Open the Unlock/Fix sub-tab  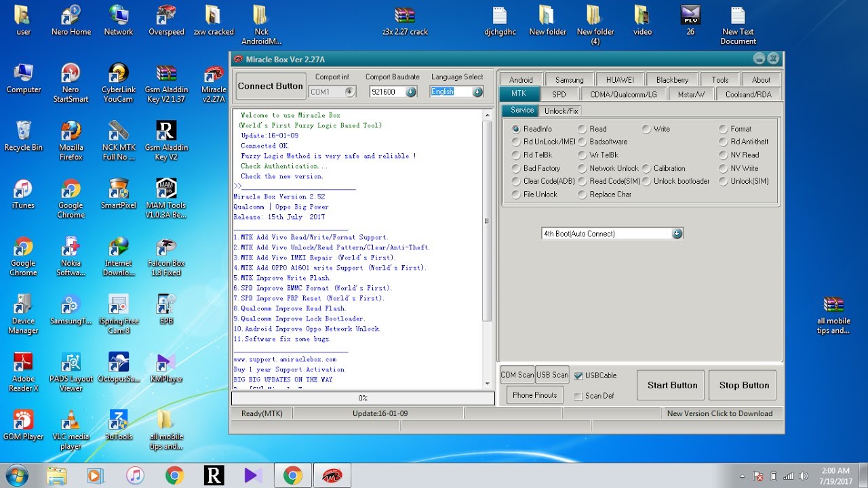(561, 110)
